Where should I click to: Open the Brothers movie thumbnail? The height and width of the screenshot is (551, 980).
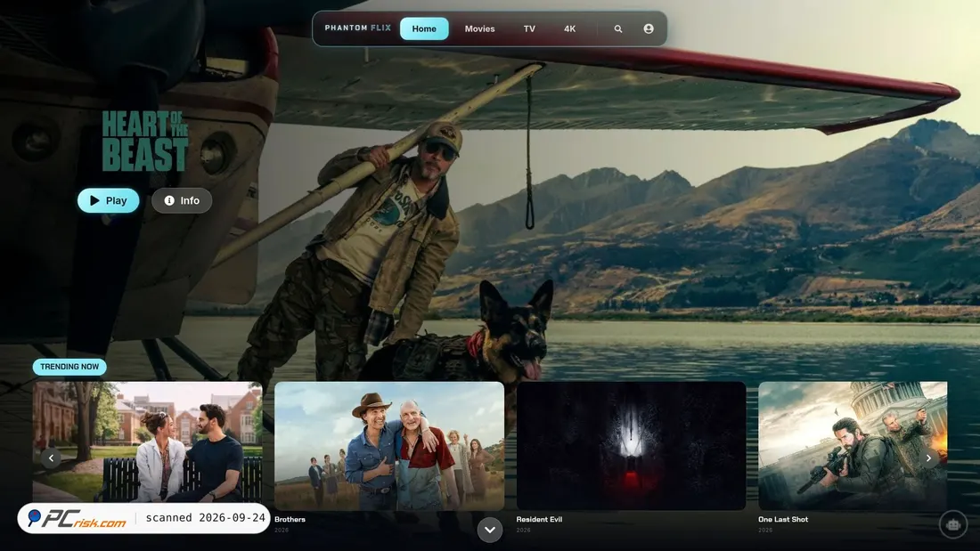[x=389, y=446]
